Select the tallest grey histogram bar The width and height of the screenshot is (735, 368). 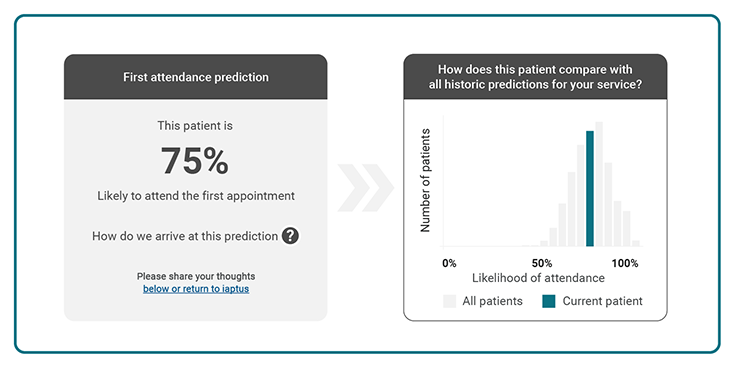point(599,184)
